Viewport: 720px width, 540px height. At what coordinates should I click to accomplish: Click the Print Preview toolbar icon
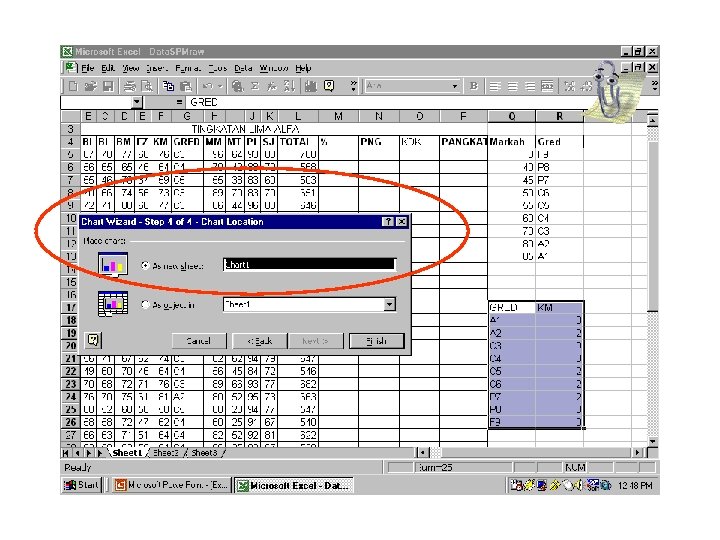(x=147, y=86)
